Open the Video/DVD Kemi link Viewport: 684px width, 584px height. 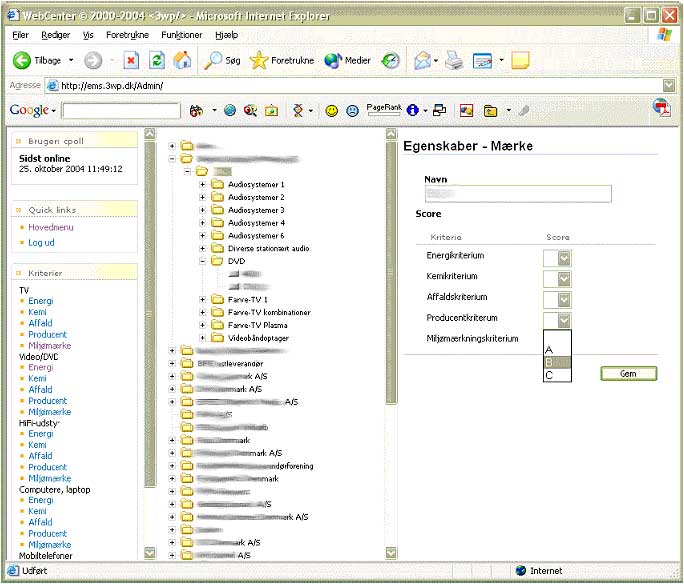37,379
